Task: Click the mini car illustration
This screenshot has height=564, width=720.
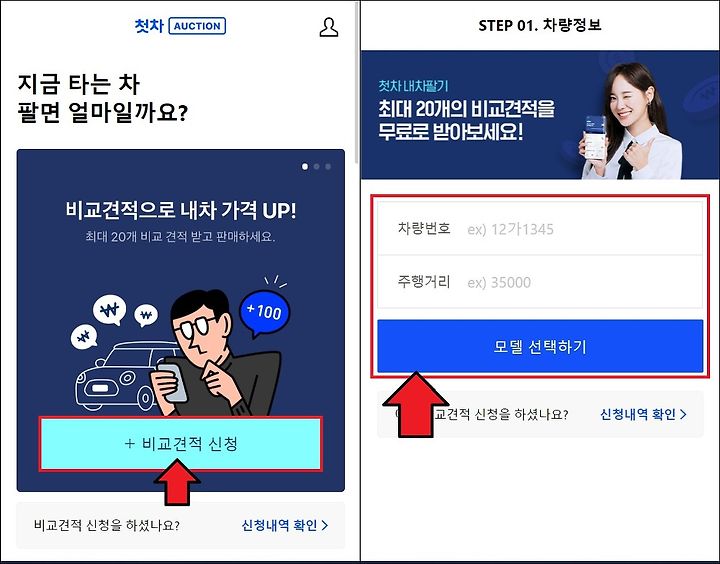Action: click(124, 377)
